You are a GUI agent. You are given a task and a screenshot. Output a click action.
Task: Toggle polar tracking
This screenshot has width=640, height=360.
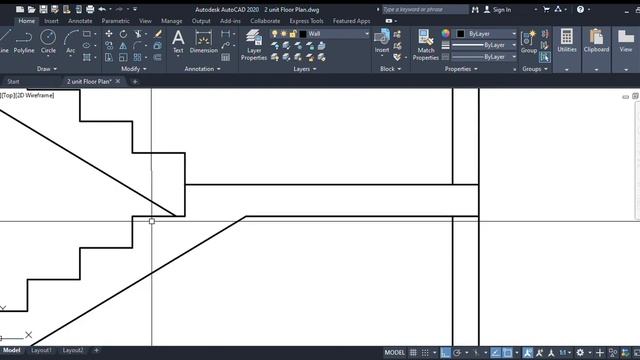(x=457, y=353)
